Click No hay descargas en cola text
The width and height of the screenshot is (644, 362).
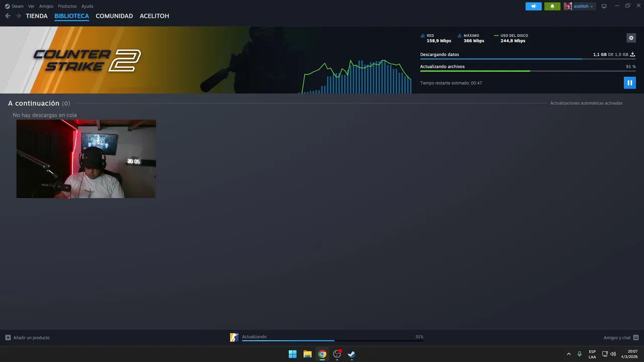(45, 115)
